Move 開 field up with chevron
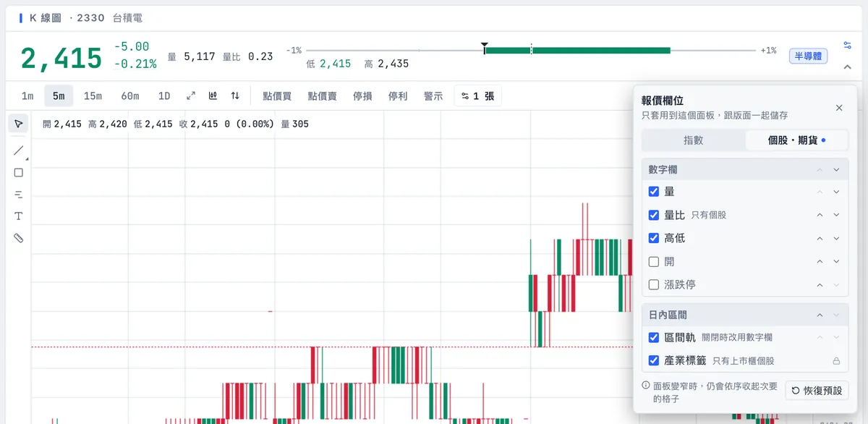The height and width of the screenshot is (424, 868). (x=820, y=261)
